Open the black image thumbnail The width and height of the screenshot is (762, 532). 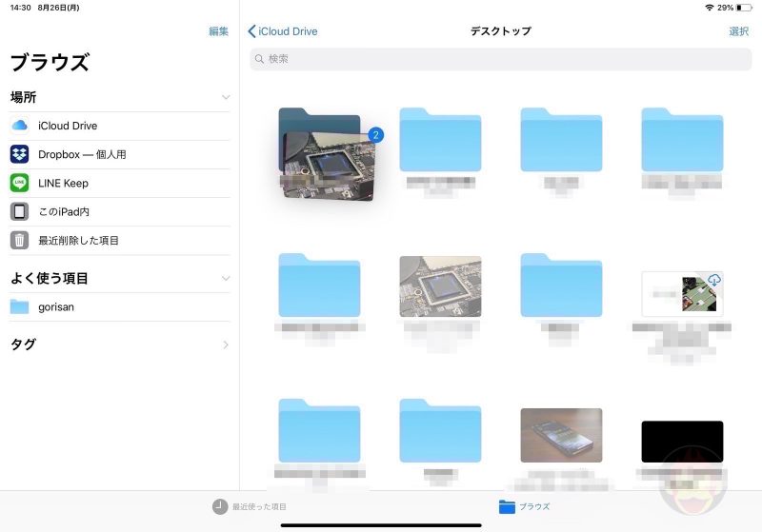point(682,442)
